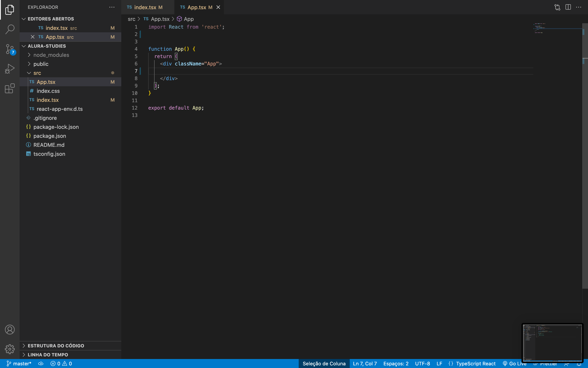588x368 pixels.
Task: Toggle Seleção de Coluna mode
Action: (x=324, y=363)
